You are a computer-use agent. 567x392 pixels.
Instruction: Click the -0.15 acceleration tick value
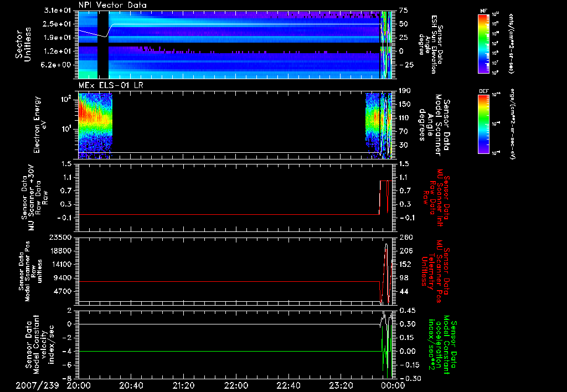409,365
